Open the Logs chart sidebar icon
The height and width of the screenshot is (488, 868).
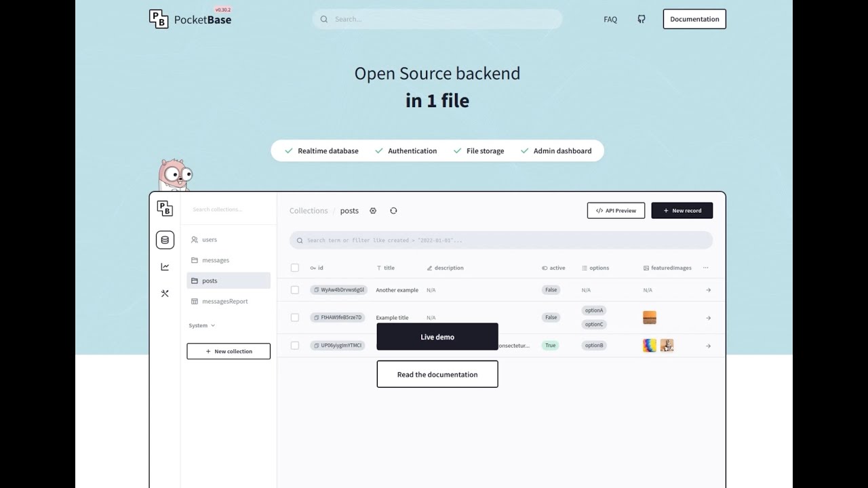click(165, 267)
